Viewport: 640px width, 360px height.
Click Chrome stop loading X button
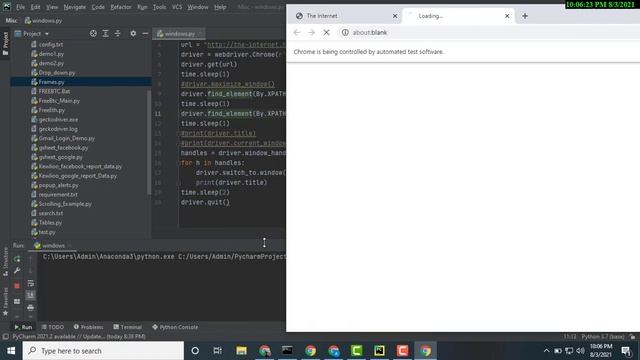327,32
